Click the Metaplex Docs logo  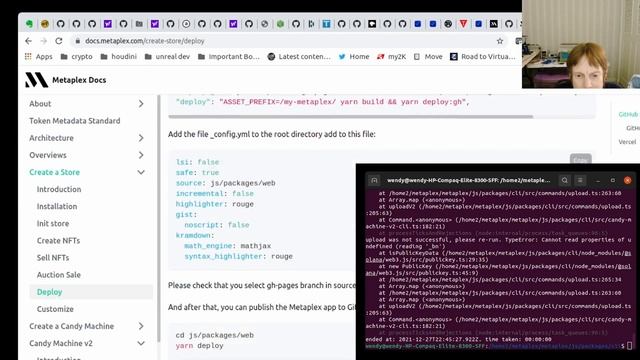click(x=66, y=80)
